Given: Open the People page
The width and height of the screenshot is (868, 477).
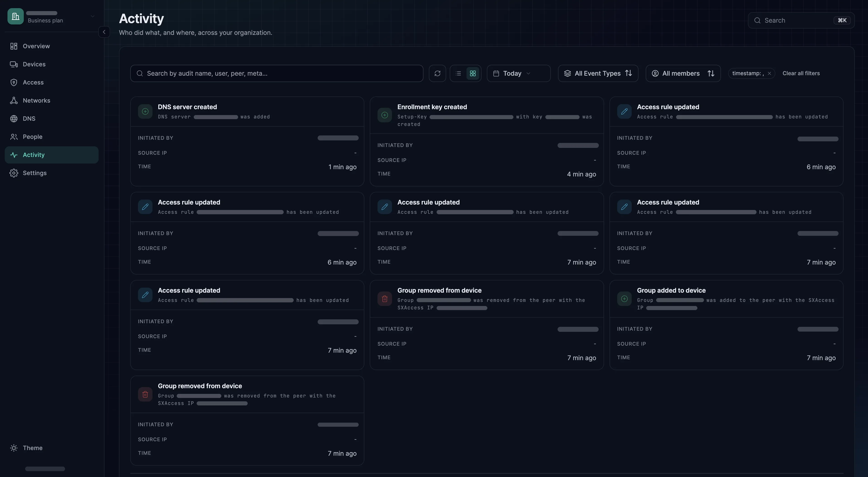Looking at the screenshot, I should click(x=52, y=137).
